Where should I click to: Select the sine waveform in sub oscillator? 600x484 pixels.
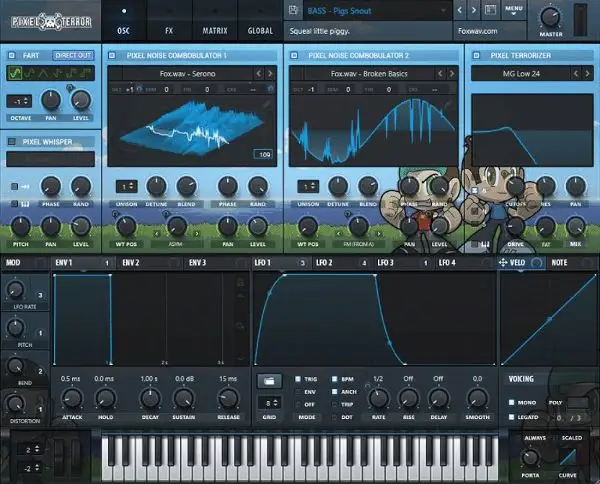[x=13, y=73]
